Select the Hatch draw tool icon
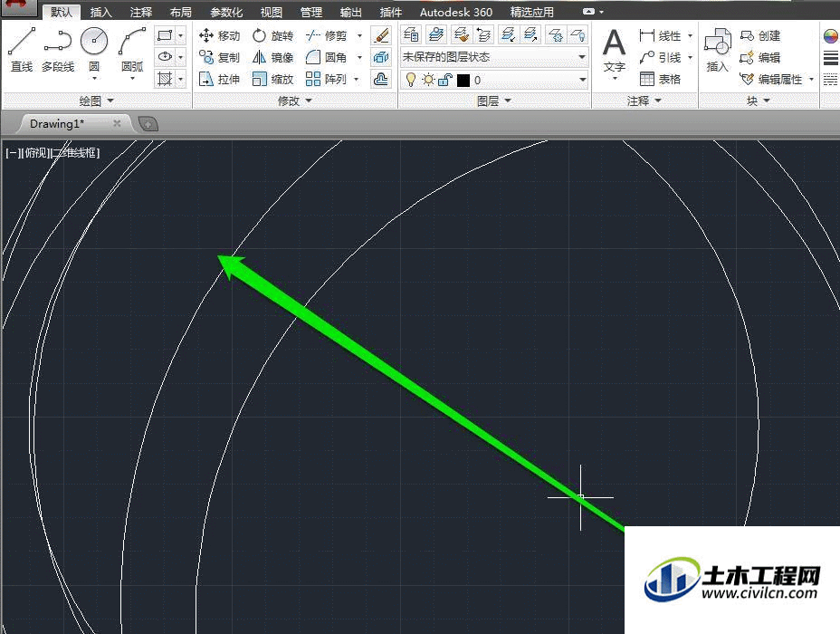 click(165, 80)
